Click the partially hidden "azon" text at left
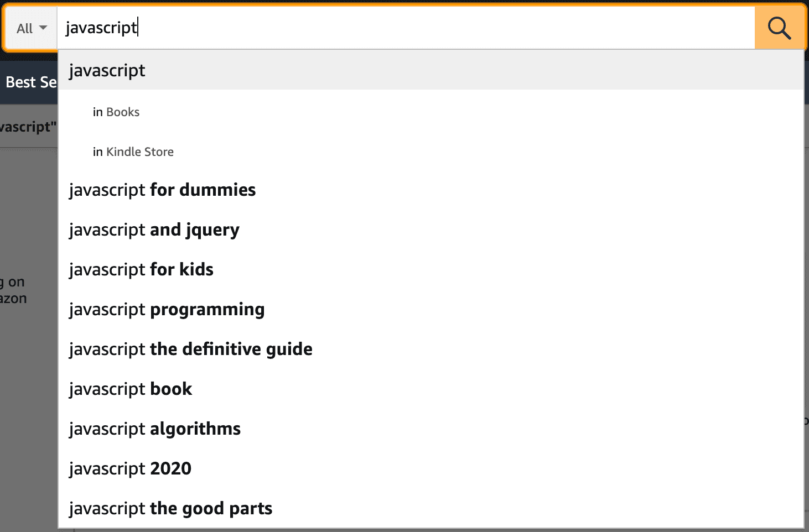This screenshot has width=809, height=532. point(13,299)
